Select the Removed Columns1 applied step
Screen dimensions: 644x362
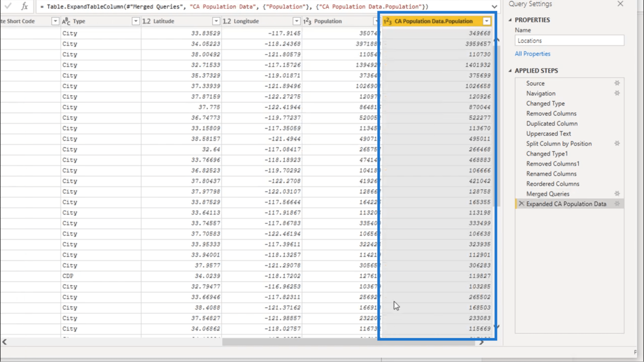[x=553, y=164]
